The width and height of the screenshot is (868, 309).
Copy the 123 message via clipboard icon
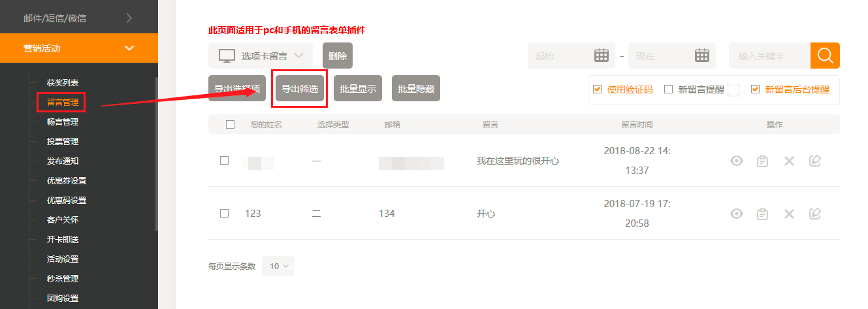[762, 214]
